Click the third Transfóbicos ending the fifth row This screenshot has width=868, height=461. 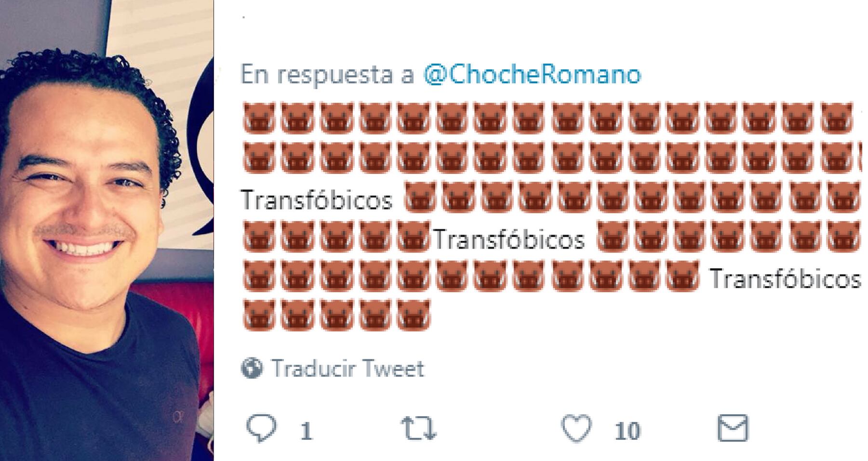pyautogui.click(x=785, y=279)
